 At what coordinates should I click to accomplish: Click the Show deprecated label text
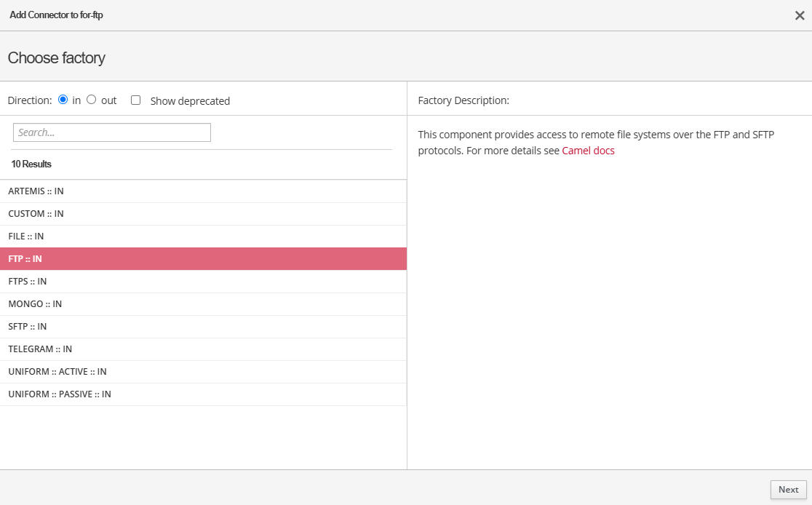(190, 101)
